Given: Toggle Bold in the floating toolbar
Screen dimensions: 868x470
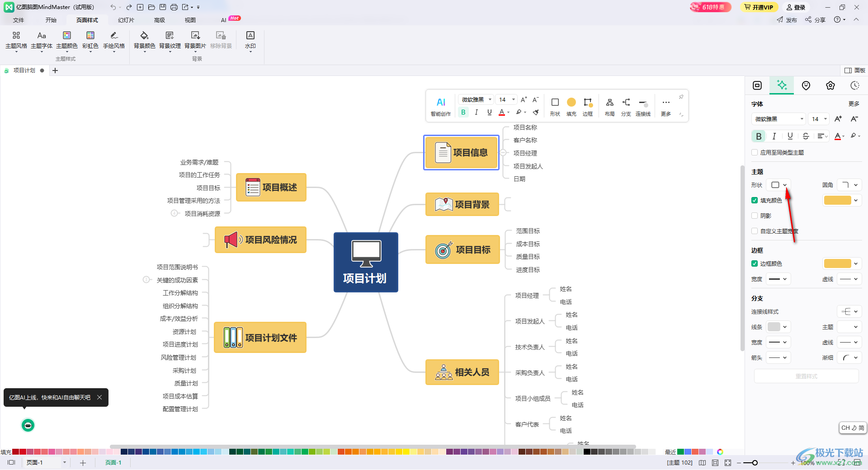Looking at the screenshot, I should coord(463,112).
